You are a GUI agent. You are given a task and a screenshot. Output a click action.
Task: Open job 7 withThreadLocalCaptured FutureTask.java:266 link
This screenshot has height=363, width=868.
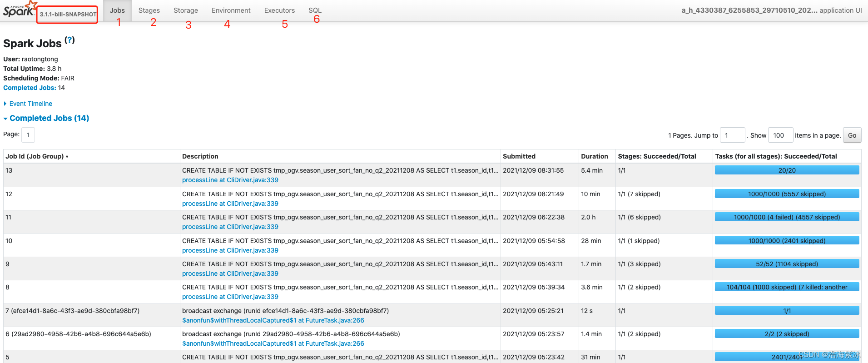coord(273,320)
